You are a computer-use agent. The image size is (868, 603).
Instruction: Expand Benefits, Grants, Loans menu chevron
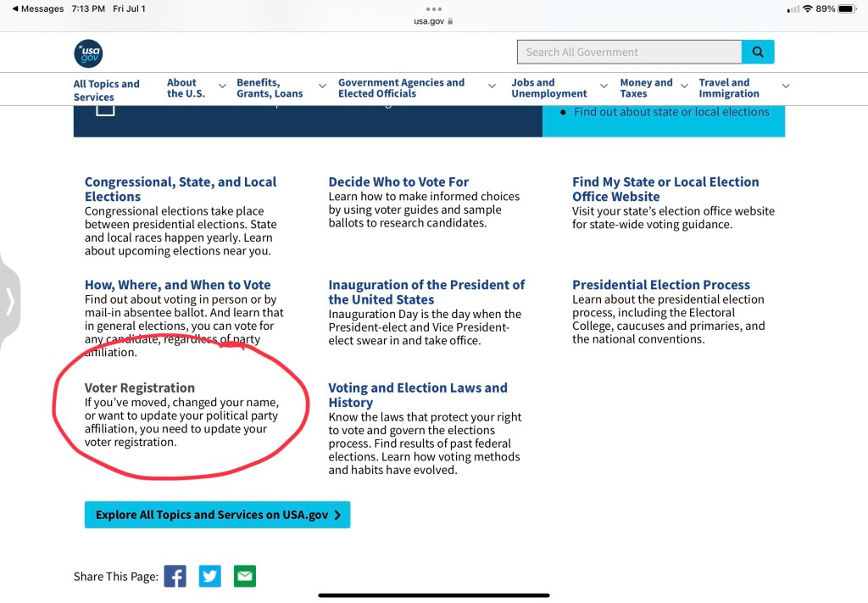coord(322,86)
